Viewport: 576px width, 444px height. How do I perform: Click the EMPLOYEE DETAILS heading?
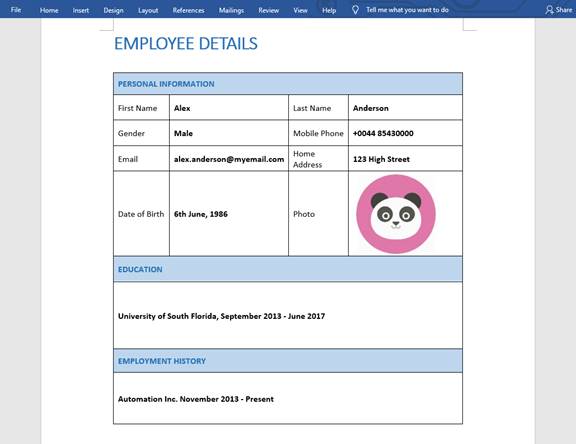click(x=186, y=44)
